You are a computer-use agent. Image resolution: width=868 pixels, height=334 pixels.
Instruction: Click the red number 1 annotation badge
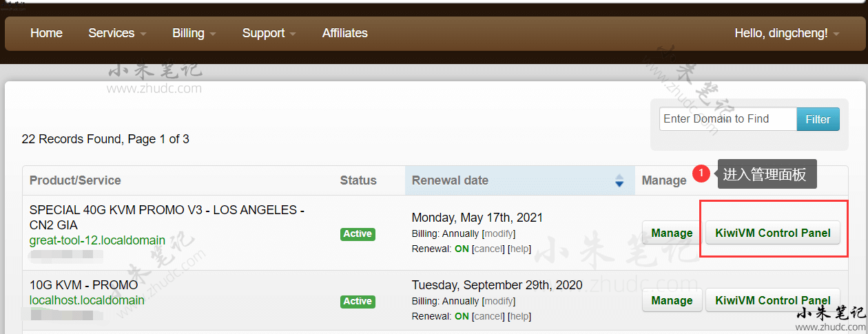[x=701, y=174]
